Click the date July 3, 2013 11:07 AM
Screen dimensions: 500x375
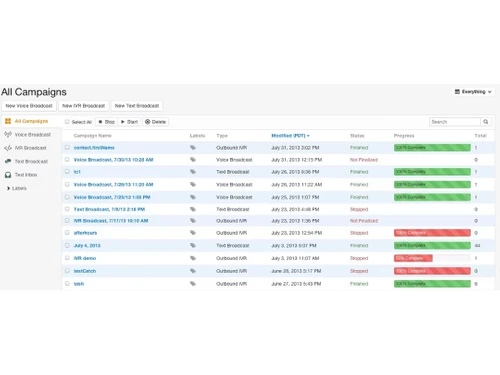pos(295,258)
